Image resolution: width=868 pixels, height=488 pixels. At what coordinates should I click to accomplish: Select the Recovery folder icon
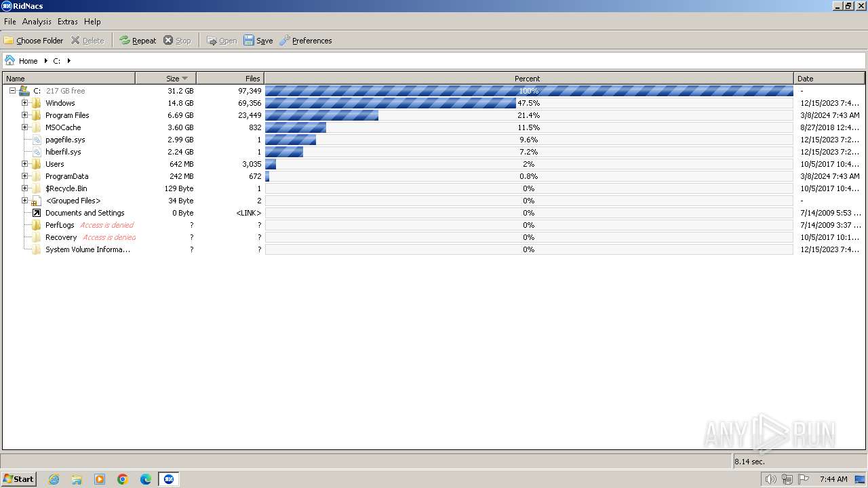37,237
